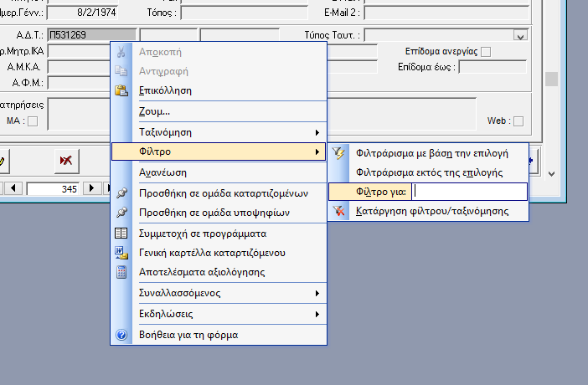Toggle the Επίδομα ανεργίας checkbox

(x=487, y=52)
